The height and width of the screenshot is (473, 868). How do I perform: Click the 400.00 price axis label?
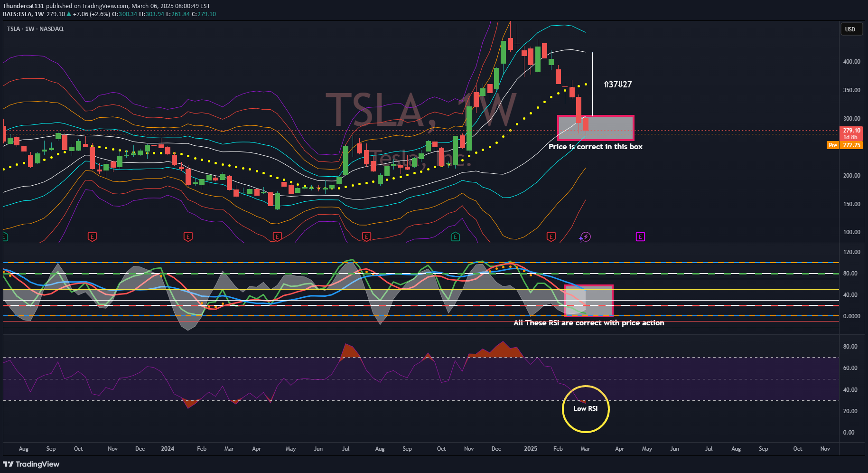(851, 62)
